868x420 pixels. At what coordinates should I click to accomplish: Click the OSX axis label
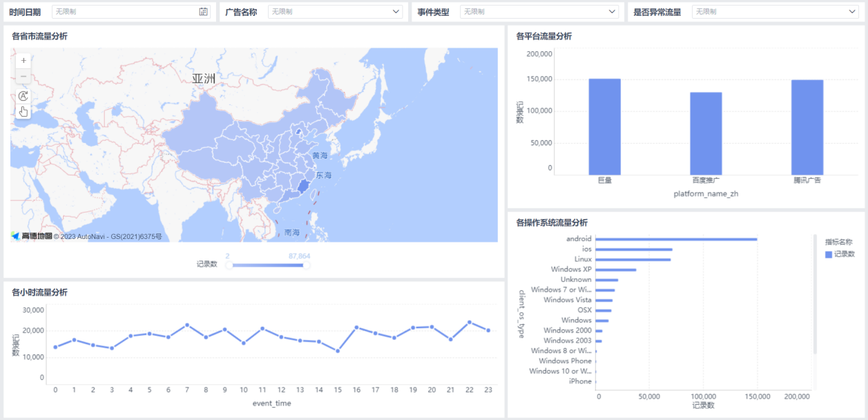[x=584, y=310]
